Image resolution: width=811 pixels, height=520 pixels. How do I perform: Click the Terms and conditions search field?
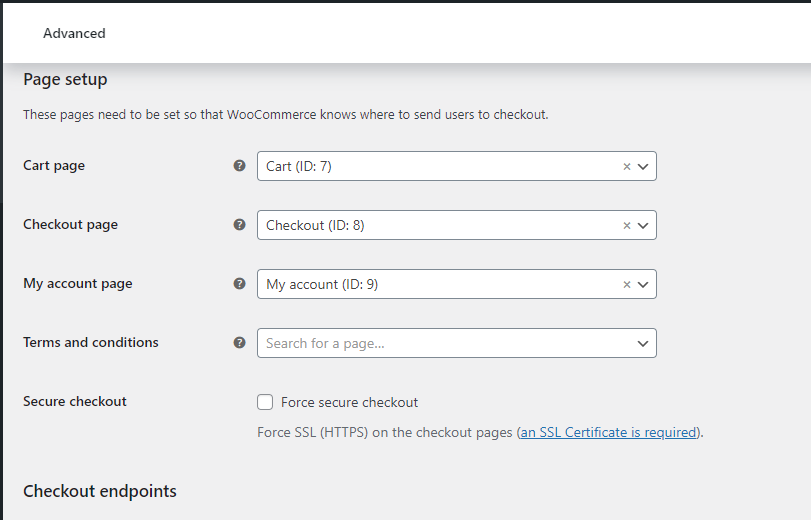[440, 344]
